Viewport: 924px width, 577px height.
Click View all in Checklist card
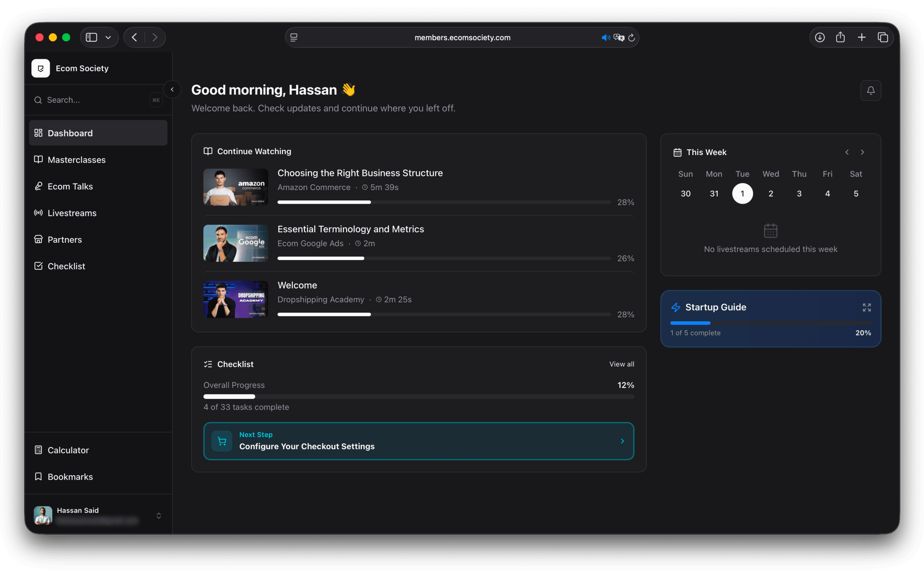coord(622,364)
